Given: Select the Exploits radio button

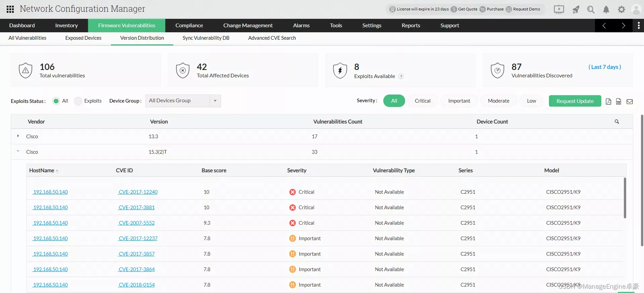Looking at the screenshot, I should point(78,101).
